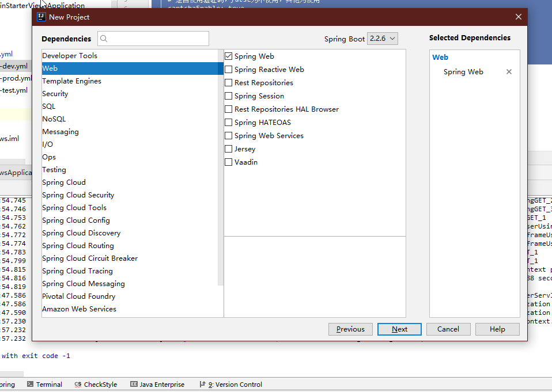The image size is (552, 392).
Task: Click the Next button
Action: point(399,329)
